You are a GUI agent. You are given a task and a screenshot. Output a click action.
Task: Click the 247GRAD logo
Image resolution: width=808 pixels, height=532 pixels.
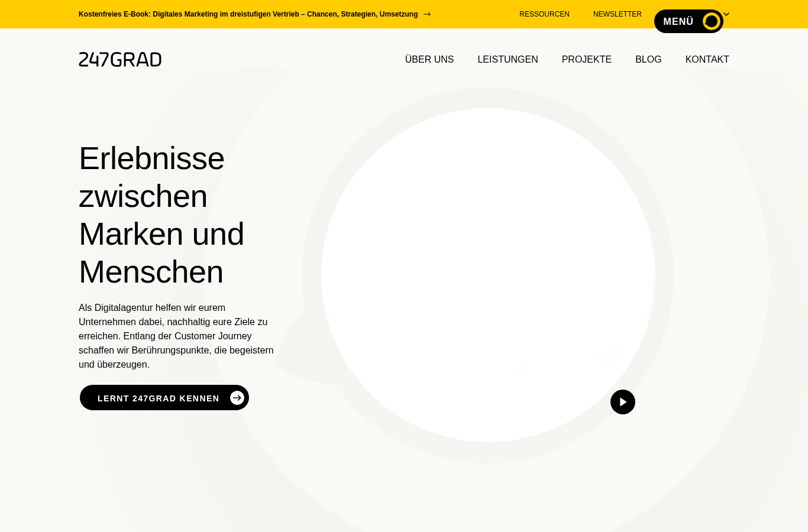click(x=120, y=59)
